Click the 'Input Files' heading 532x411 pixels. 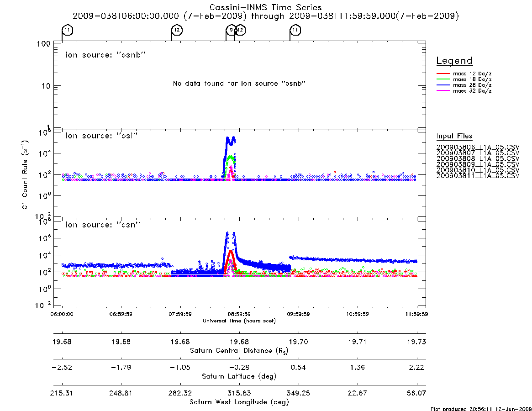click(x=454, y=136)
